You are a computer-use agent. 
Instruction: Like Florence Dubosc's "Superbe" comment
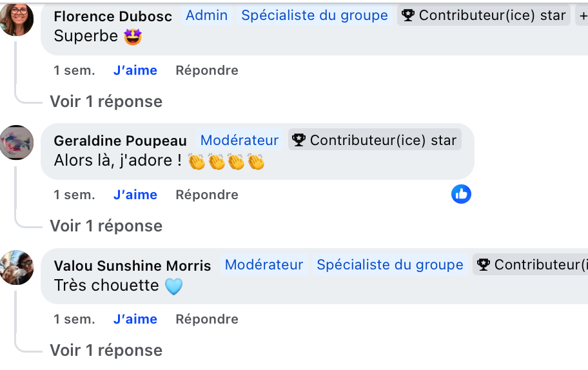click(135, 70)
